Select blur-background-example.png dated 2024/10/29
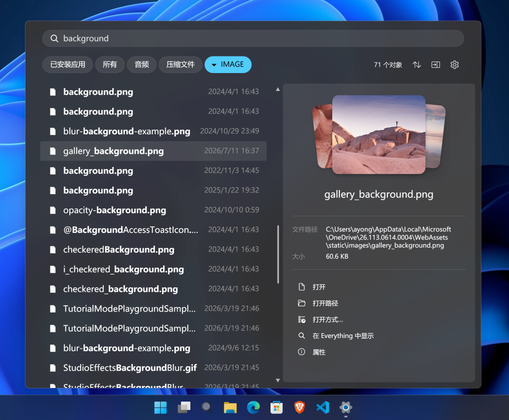Image resolution: width=509 pixels, height=420 pixels. click(x=153, y=131)
